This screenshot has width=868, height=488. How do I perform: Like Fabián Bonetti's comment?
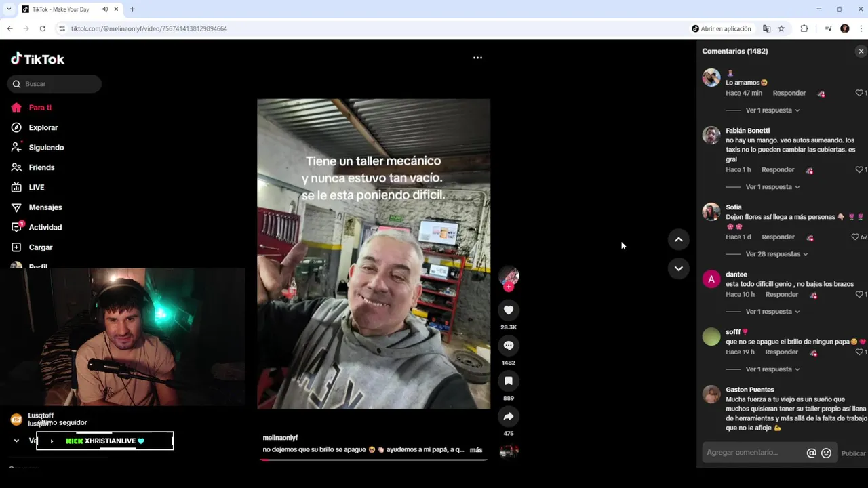point(859,169)
